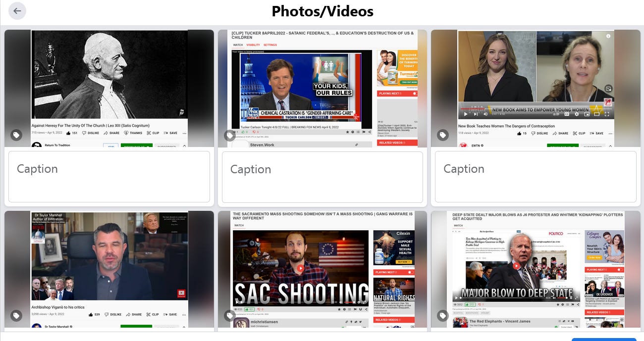Add a caption under the EWTN women photo
The height and width of the screenshot is (341, 644).
[x=536, y=177]
